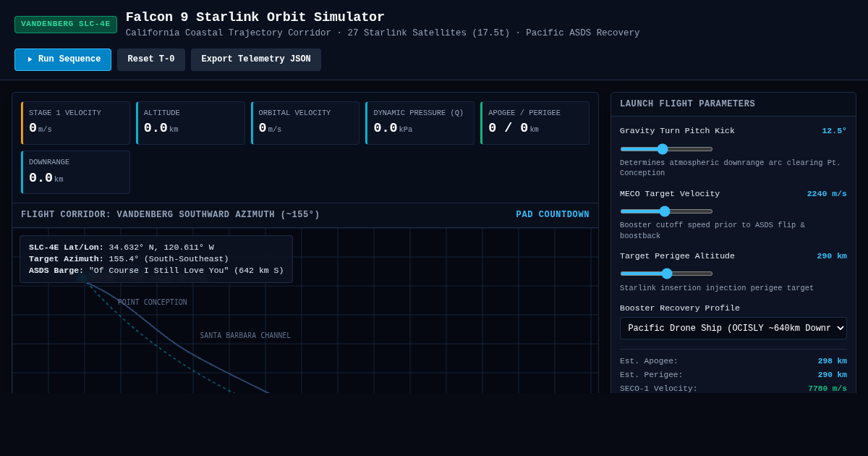Viewport: 868px width, 456px height.
Task: Click the Target Azimuth 155.4° info line
Action: point(129,259)
